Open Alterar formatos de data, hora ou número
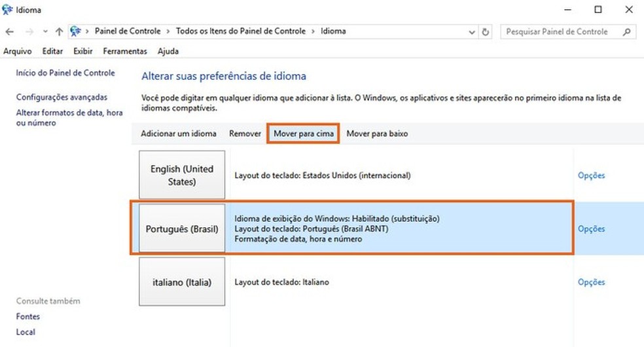Viewport: 644px width, 347px height. (69, 118)
